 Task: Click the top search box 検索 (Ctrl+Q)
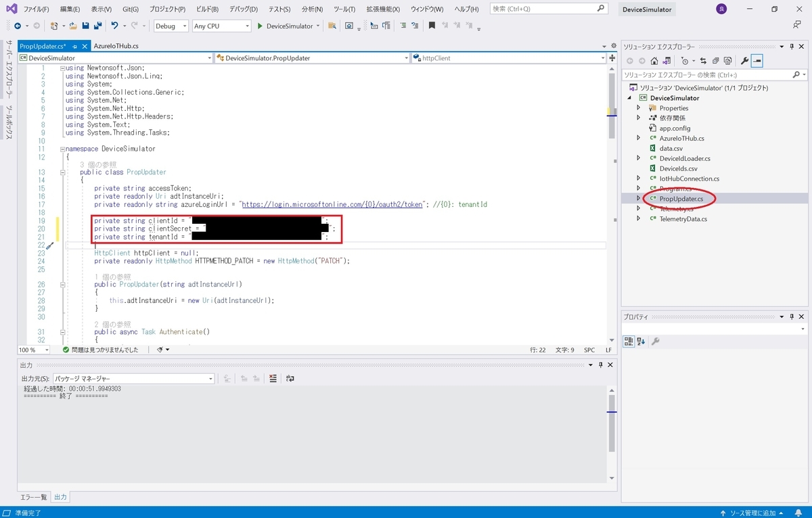[548, 9]
